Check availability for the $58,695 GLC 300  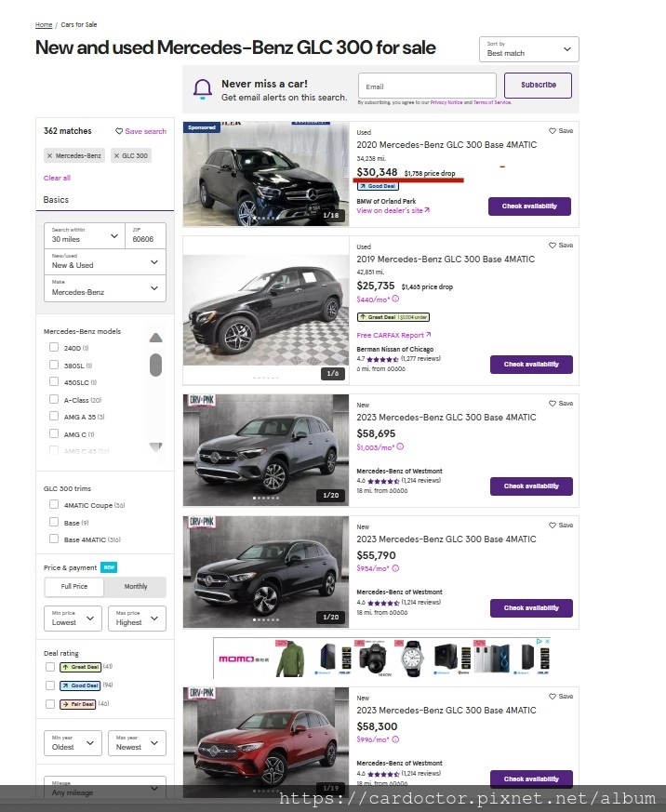[x=531, y=486]
